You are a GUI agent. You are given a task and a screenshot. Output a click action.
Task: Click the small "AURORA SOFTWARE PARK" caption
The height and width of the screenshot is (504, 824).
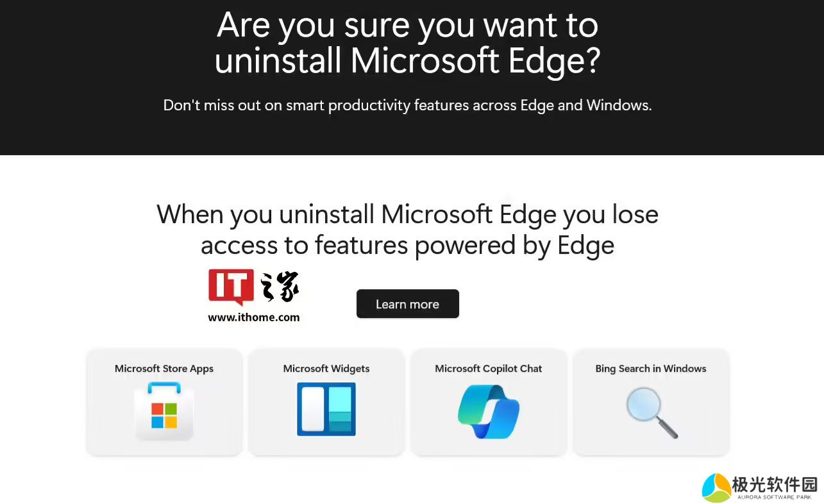click(775, 497)
